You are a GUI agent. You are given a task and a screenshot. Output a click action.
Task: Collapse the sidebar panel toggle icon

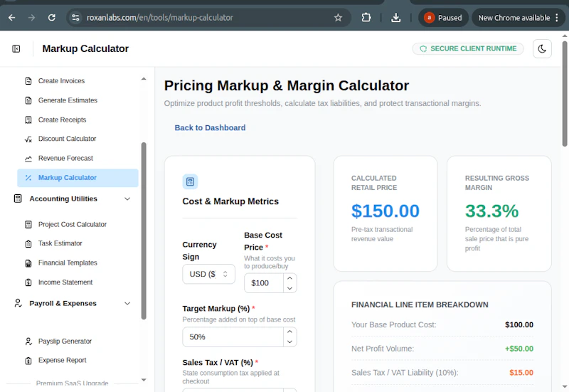click(x=16, y=48)
